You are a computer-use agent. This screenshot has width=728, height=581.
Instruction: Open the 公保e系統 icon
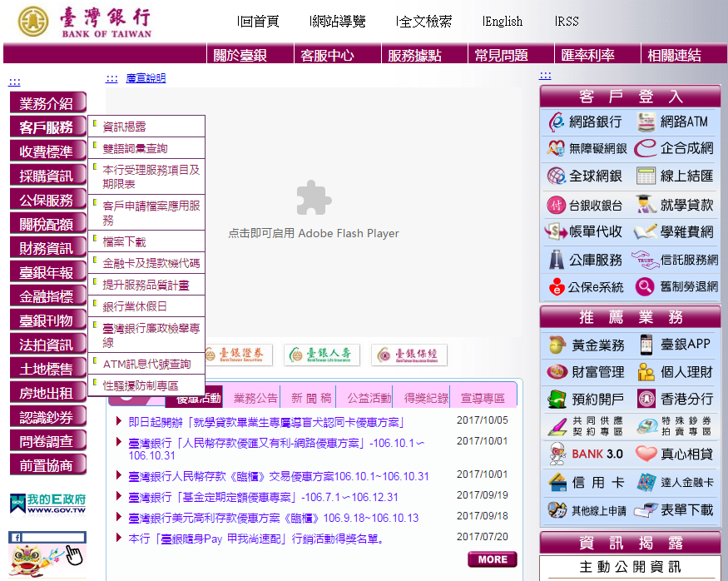557,286
